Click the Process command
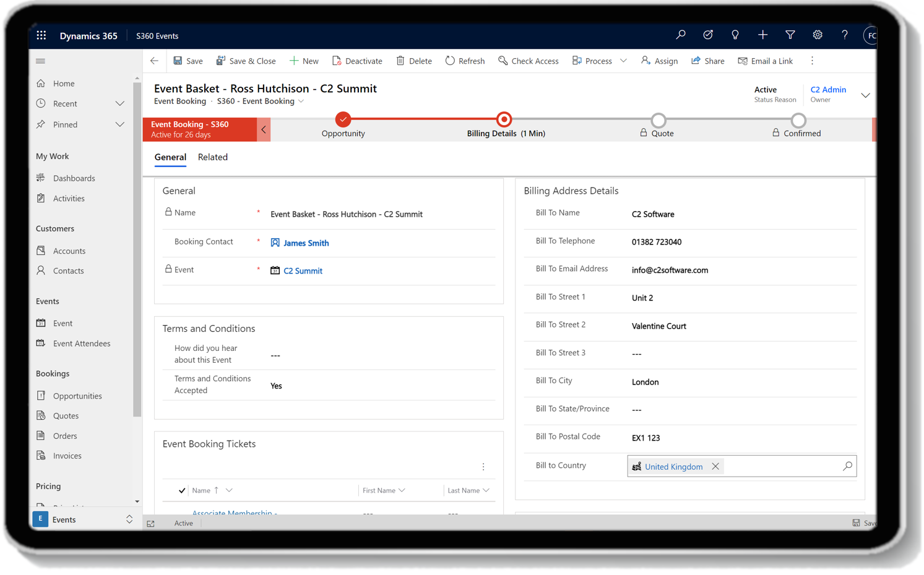 pyautogui.click(x=592, y=61)
